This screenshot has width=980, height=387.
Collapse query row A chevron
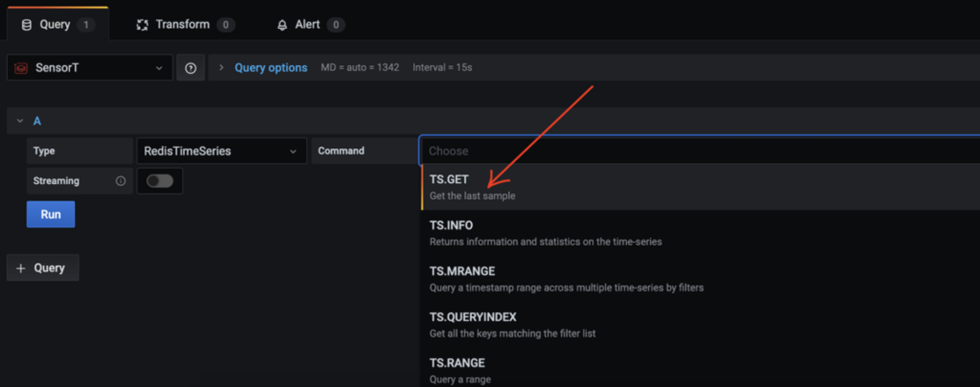[20, 121]
